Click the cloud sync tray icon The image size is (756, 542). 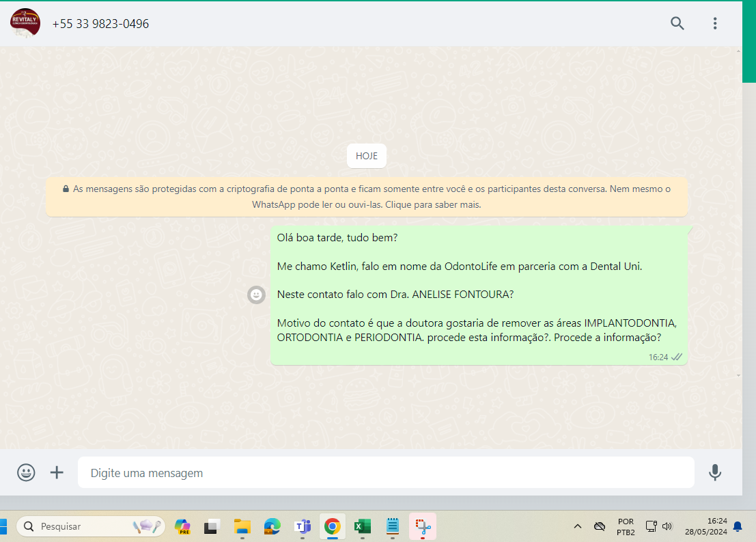[600, 526]
